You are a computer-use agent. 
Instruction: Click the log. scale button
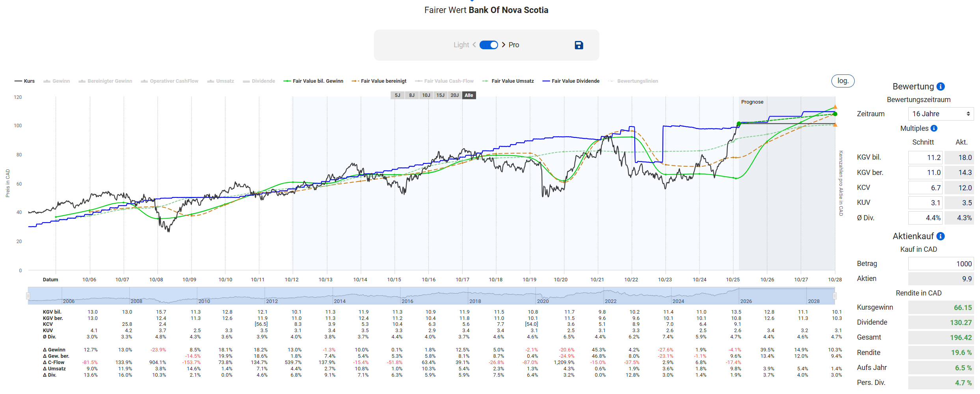coord(842,81)
